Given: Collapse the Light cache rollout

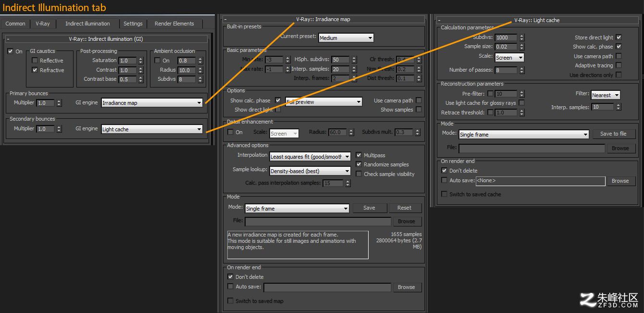Looking at the screenshot, I should pyautogui.click(x=439, y=21).
